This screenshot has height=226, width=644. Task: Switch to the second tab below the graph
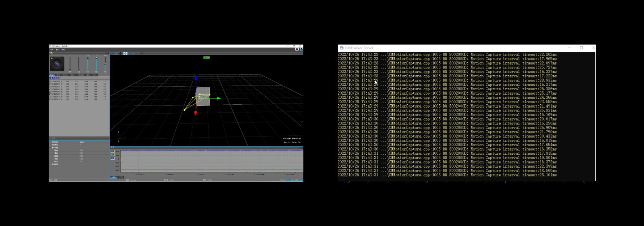[x=121, y=177]
